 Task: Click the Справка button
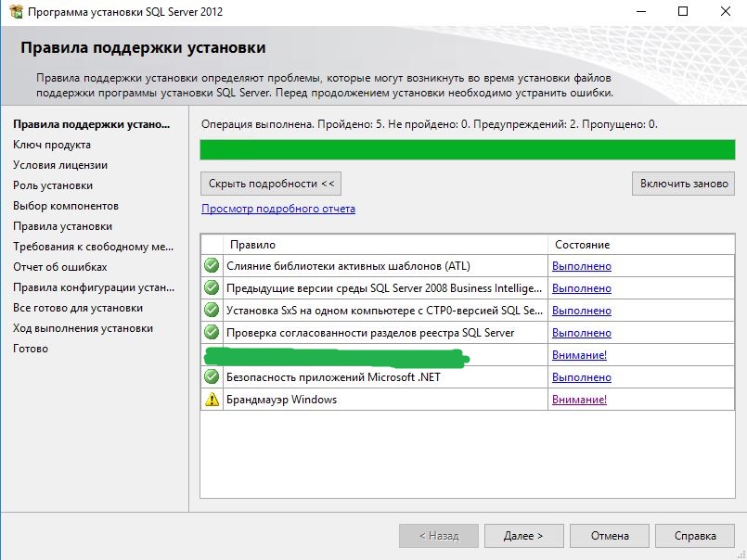point(695,536)
